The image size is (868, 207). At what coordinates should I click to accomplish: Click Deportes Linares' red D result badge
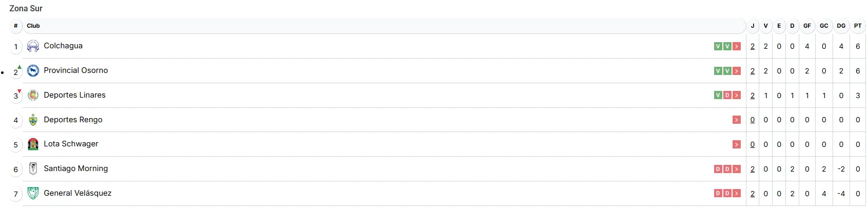[x=727, y=95]
